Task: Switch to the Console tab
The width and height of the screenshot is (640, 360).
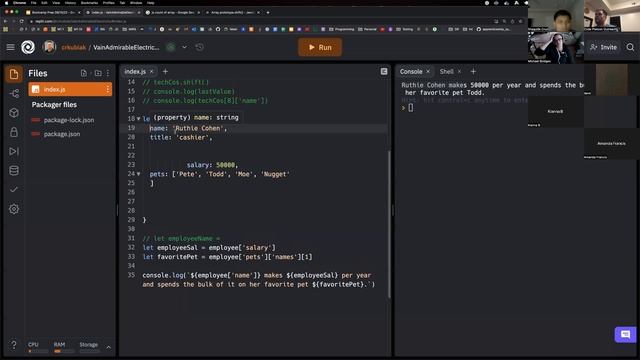Action: click(x=411, y=71)
